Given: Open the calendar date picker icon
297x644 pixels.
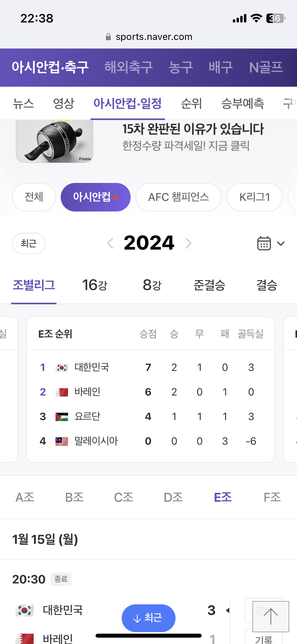Looking at the screenshot, I should click(264, 243).
